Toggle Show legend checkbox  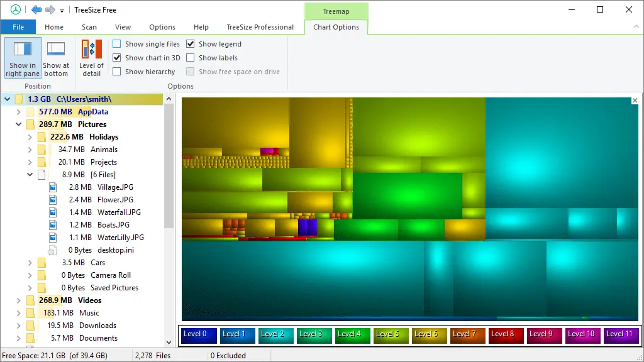191,44
